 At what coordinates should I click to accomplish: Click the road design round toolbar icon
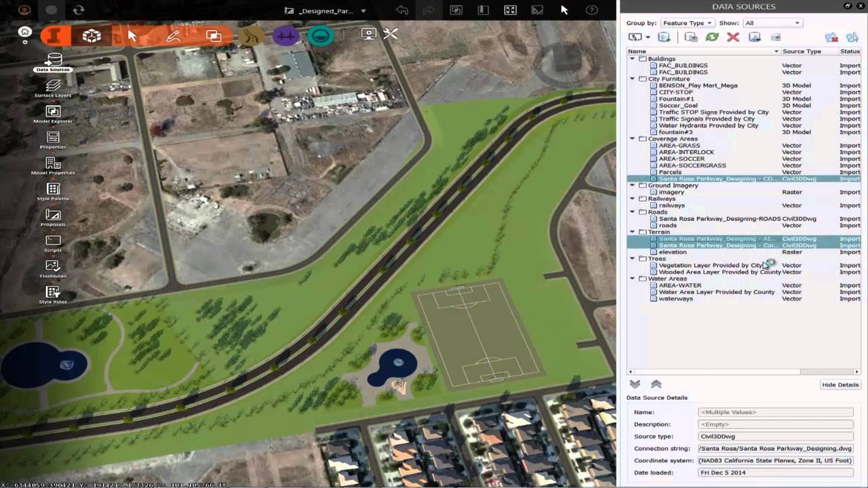(x=252, y=35)
